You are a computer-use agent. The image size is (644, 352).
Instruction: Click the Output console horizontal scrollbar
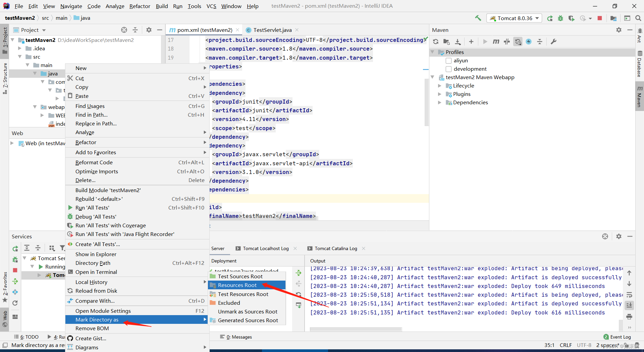pyautogui.click(x=356, y=329)
